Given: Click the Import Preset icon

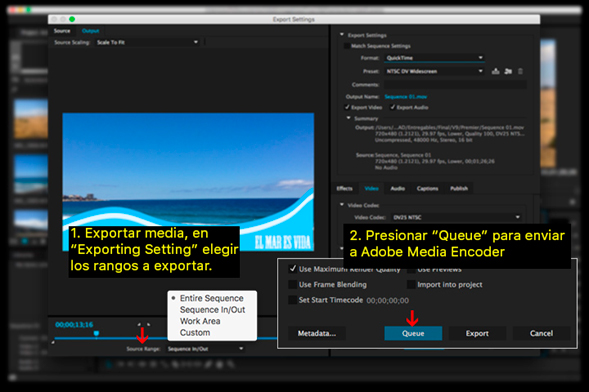Looking at the screenshot, I should coord(508,71).
